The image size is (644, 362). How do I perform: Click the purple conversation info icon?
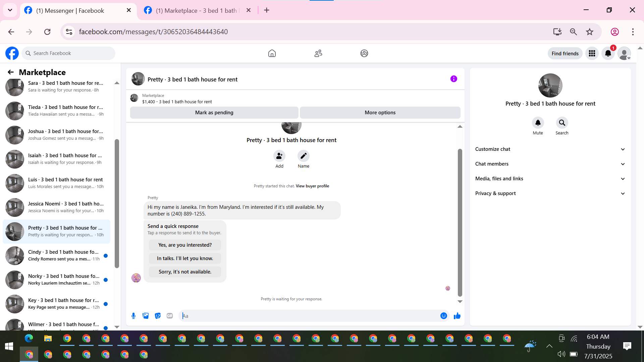453,79
